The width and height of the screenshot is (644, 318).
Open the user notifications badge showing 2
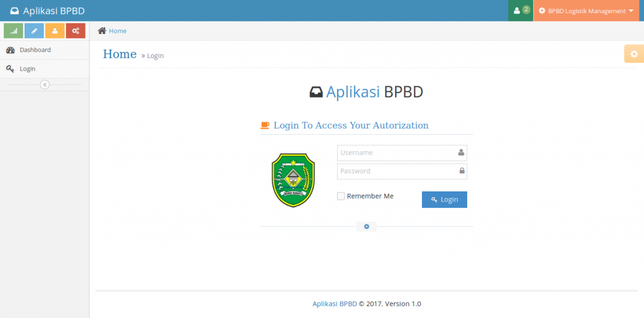pyautogui.click(x=521, y=11)
